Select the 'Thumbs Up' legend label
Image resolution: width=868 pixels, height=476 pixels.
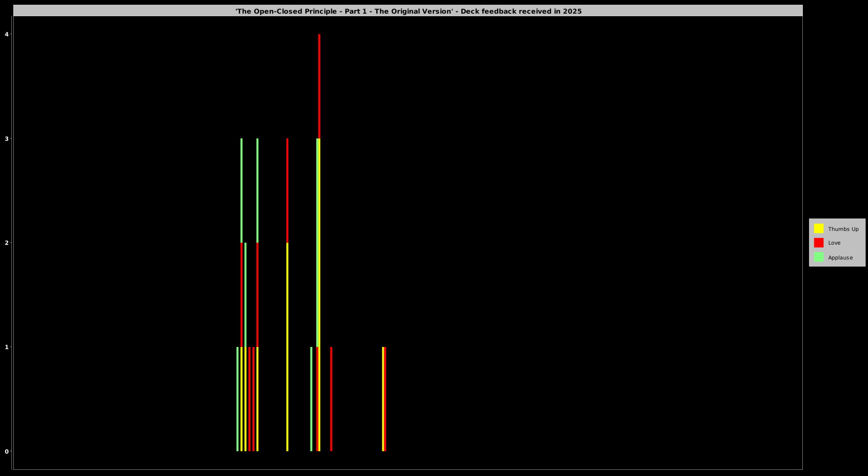pos(843,229)
